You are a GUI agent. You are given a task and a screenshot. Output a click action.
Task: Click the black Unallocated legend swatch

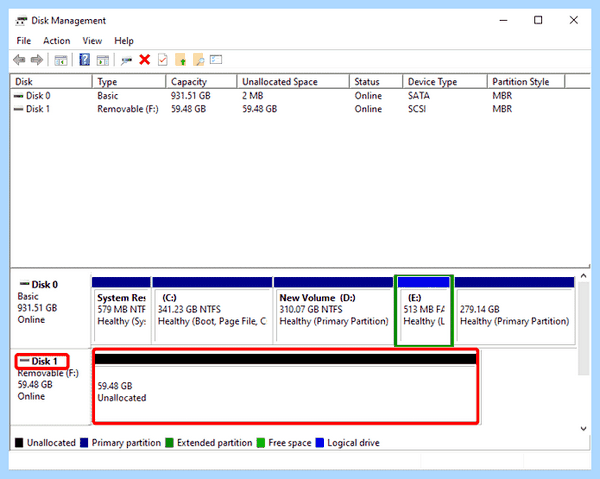pos(19,443)
